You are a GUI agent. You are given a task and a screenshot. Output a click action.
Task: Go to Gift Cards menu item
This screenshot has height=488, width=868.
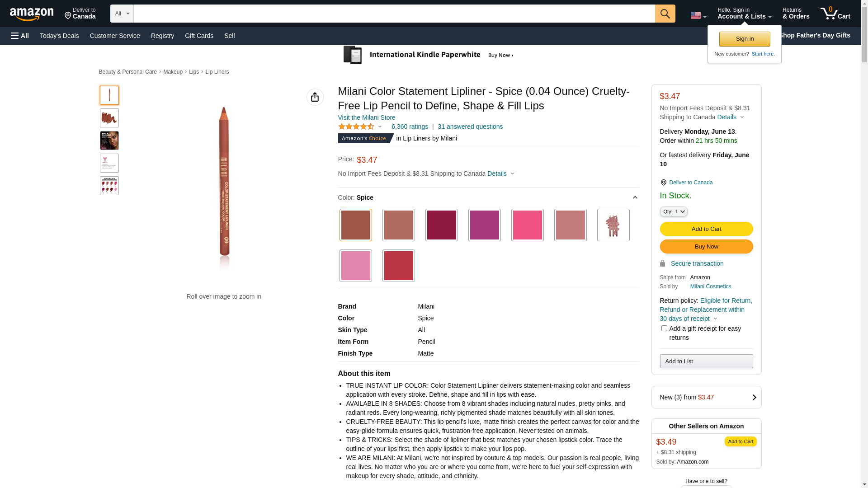(199, 36)
